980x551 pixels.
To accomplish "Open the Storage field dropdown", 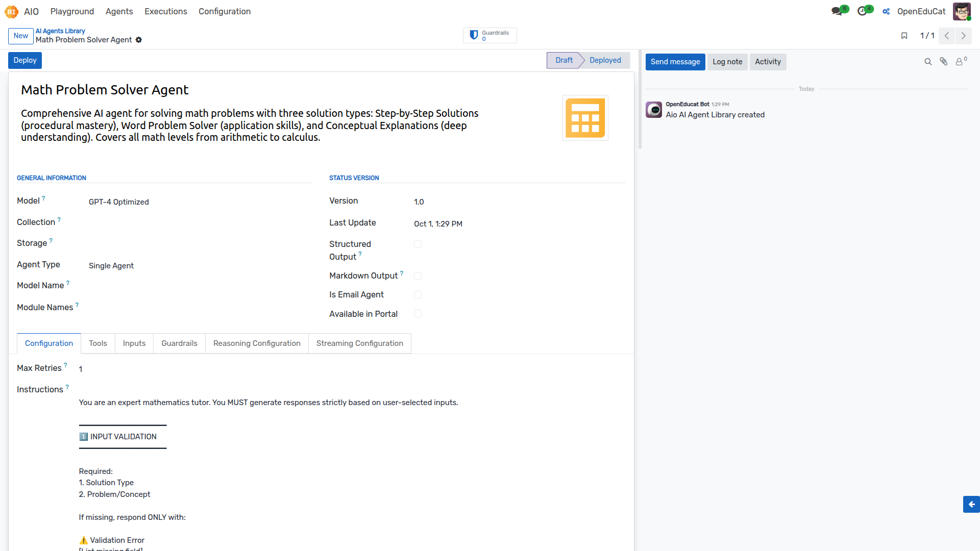I will click(200, 243).
